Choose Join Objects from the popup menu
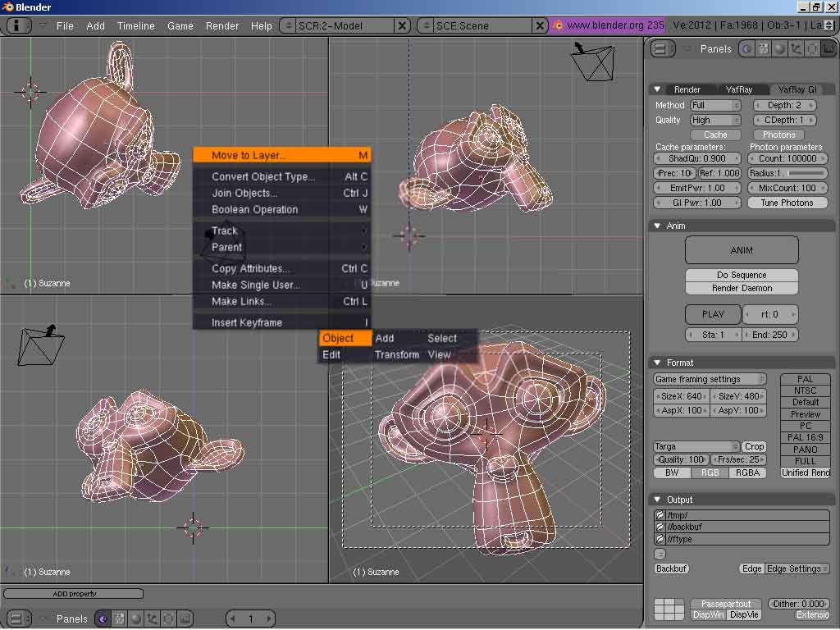This screenshot has width=840, height=630. (x=282, y=193)
